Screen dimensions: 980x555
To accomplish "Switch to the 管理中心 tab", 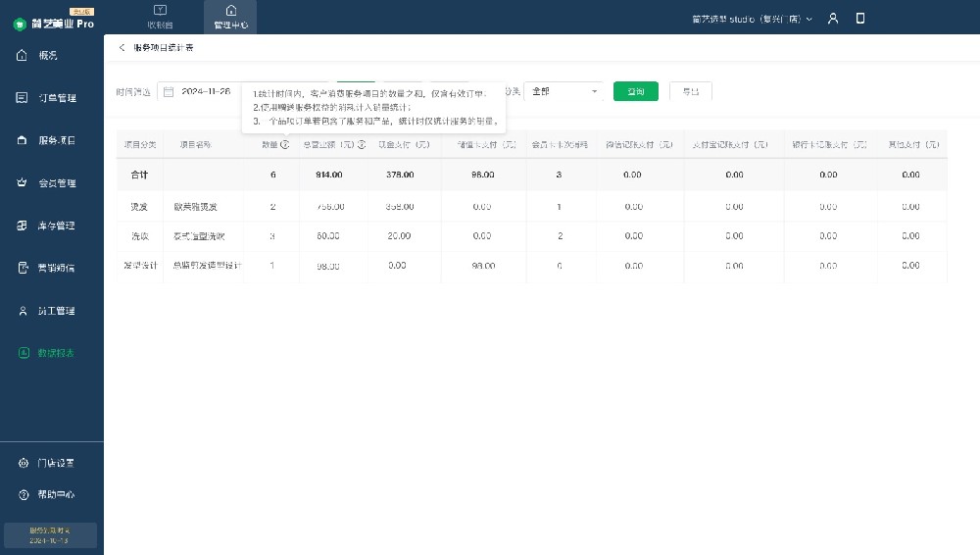I will 230,18.
